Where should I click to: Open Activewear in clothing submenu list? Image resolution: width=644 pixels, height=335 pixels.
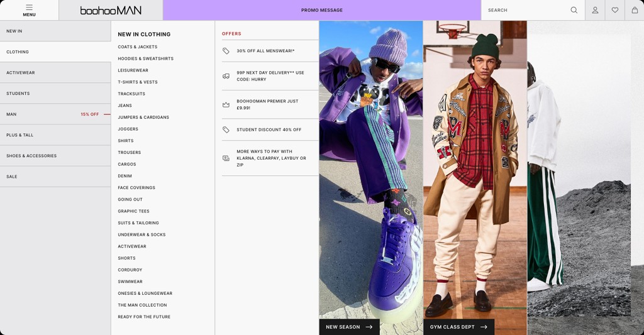click(132, 246)
